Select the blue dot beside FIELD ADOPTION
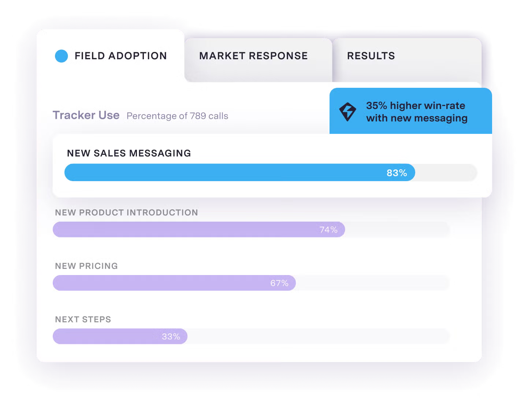 point(61,56)
